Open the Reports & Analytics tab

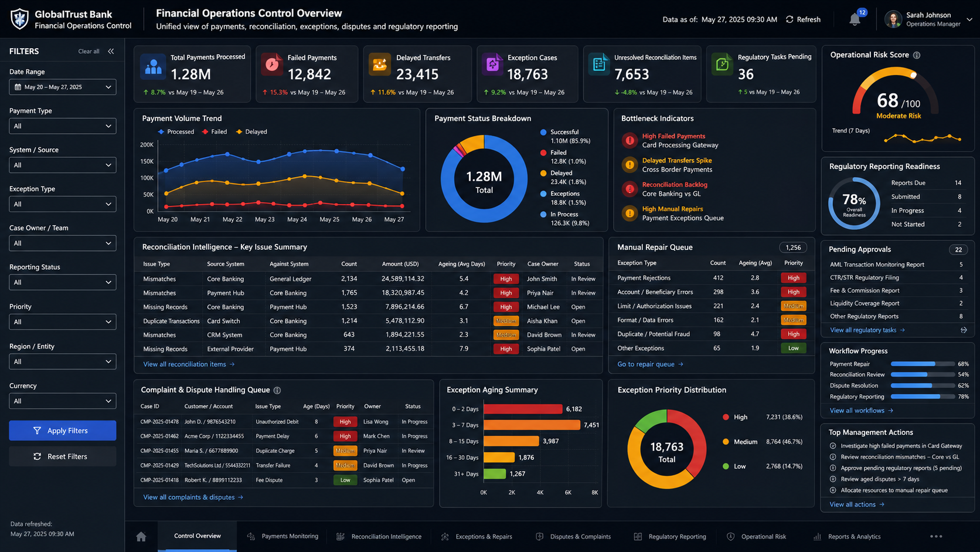pos(848,536)
